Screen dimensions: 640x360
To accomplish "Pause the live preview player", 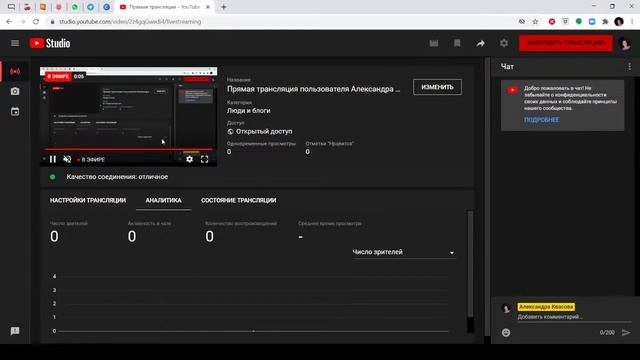I will (x=53, y=159).
